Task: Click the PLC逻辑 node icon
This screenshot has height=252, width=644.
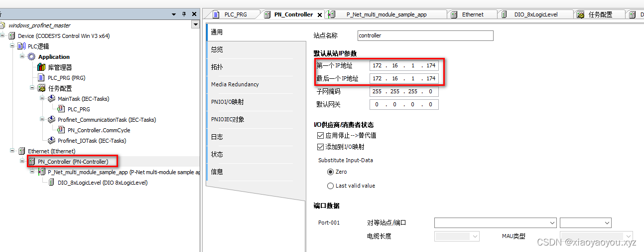Action: tap(21, 46)
